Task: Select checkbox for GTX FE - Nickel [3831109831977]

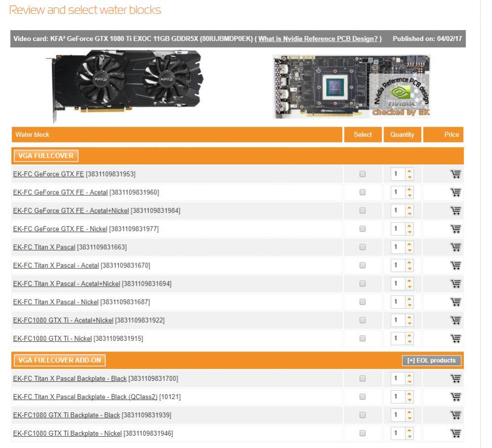Action: coord(362,229)
